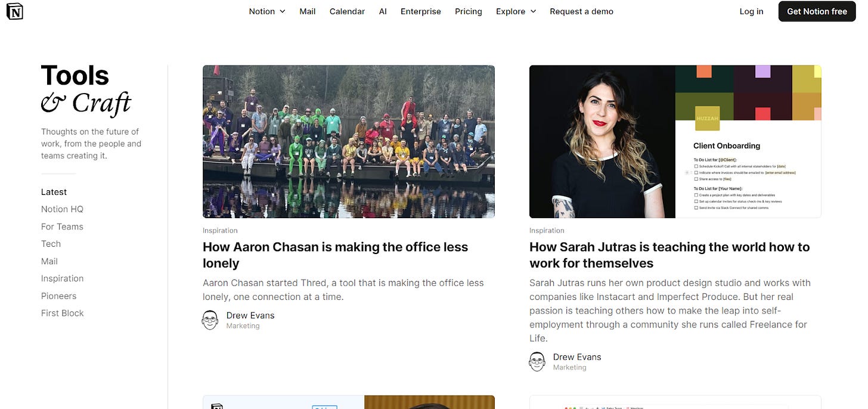Expand the Notion dropdown menu
The image size is (868, 409).
pos(267,11)
